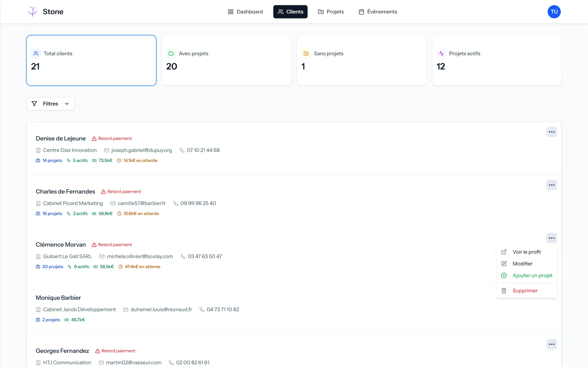Expand the Filtres dropdown chevron
Screen dimensions: 588x367
click(x=67, y=103)
